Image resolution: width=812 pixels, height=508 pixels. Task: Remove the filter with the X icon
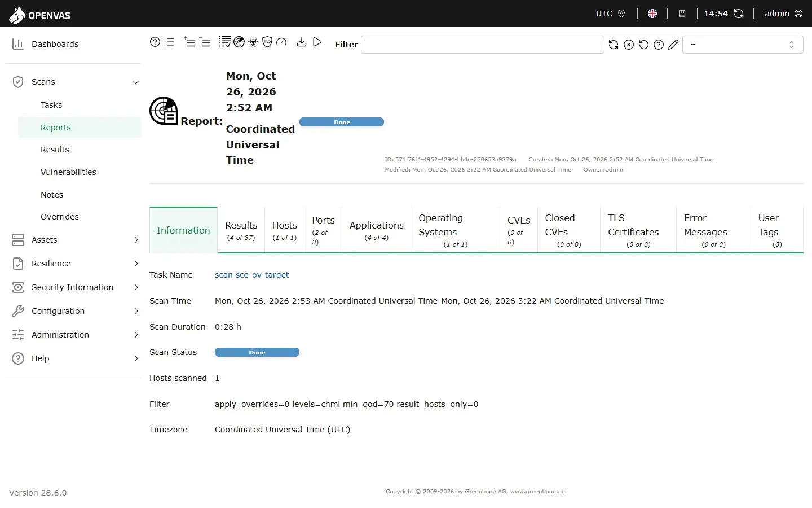pos(629,45)
